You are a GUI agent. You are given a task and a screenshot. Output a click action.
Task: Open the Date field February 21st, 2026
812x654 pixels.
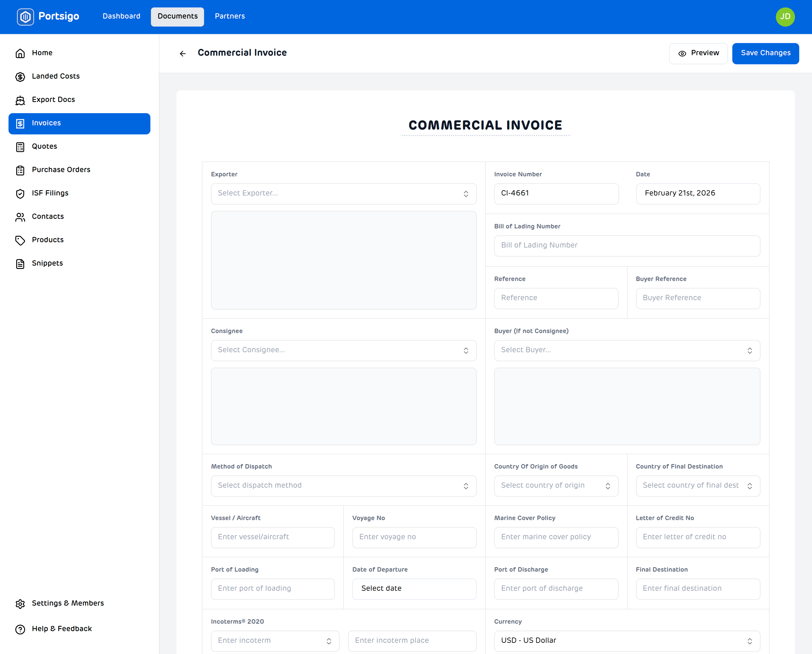pyautogui.click(x=698, y=194)
